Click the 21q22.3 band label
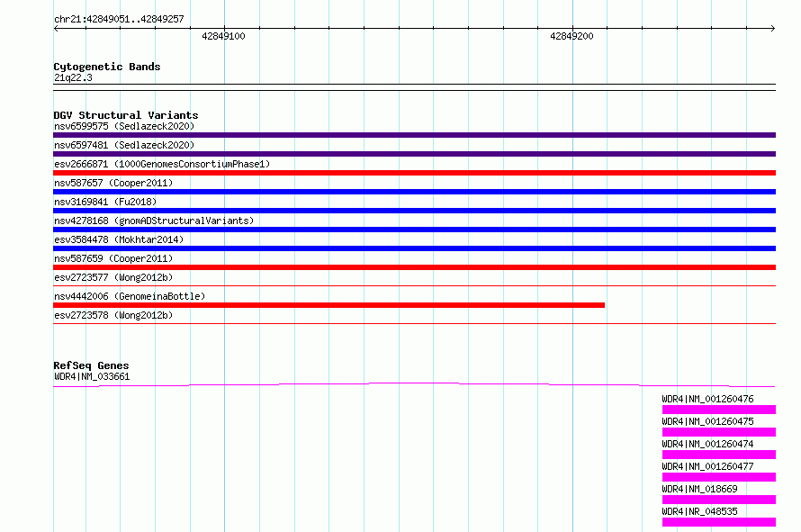Screen dimensions: 801x532 point(73,77)
